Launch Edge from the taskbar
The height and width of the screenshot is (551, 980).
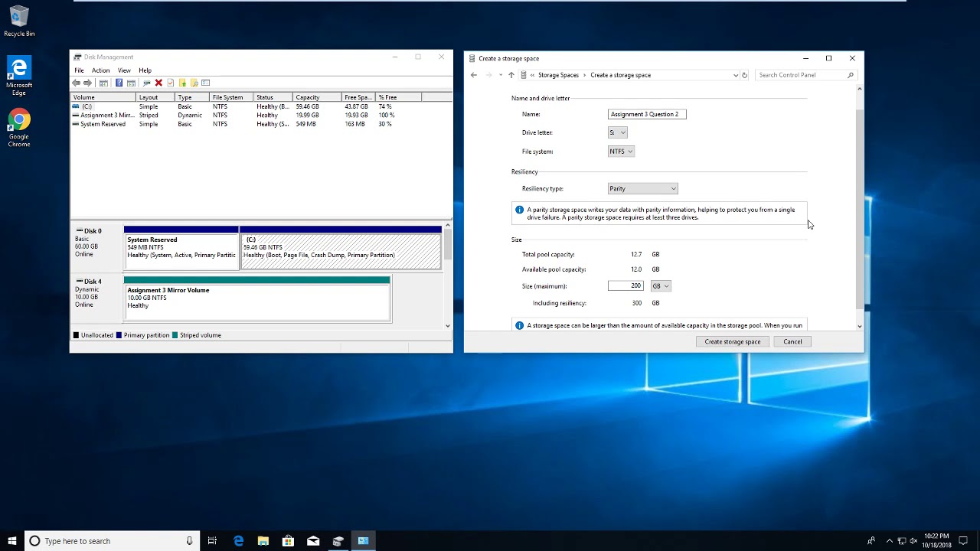tap(238, 541)
